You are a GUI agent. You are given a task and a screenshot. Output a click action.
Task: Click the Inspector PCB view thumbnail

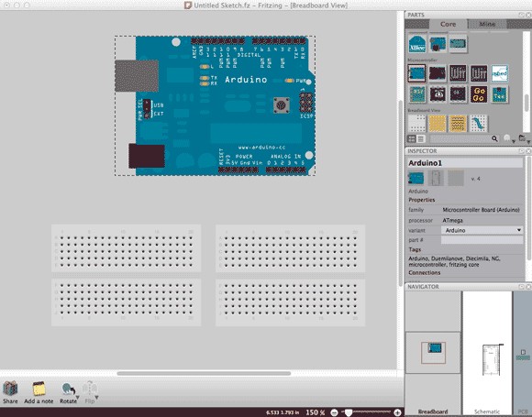[x=456, y=179]
